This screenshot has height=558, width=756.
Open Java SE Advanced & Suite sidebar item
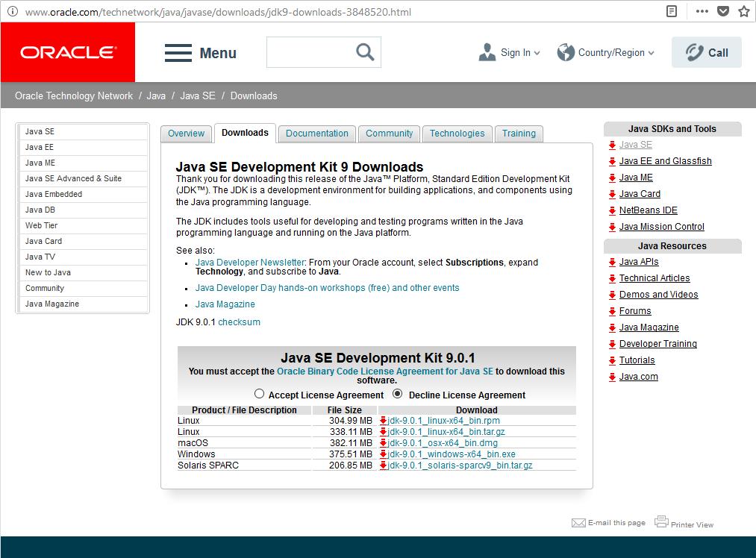82,179
